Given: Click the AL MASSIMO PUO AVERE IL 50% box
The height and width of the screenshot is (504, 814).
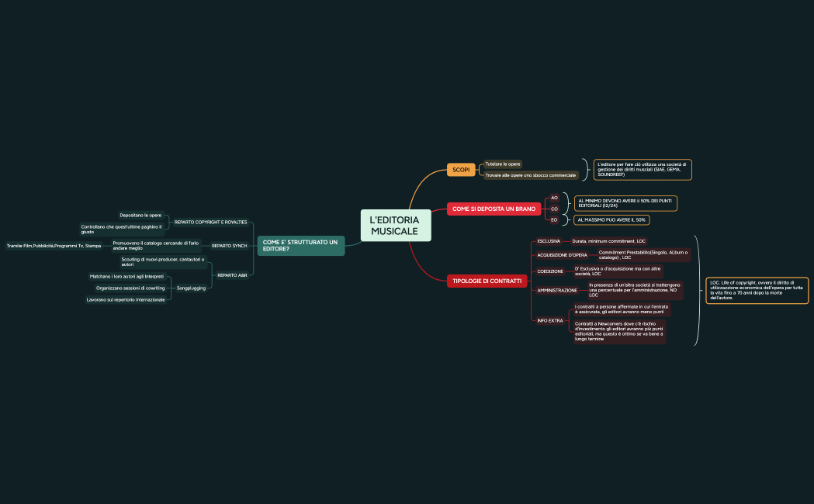Looking at the screenshot, I should [x=611, y=220].
